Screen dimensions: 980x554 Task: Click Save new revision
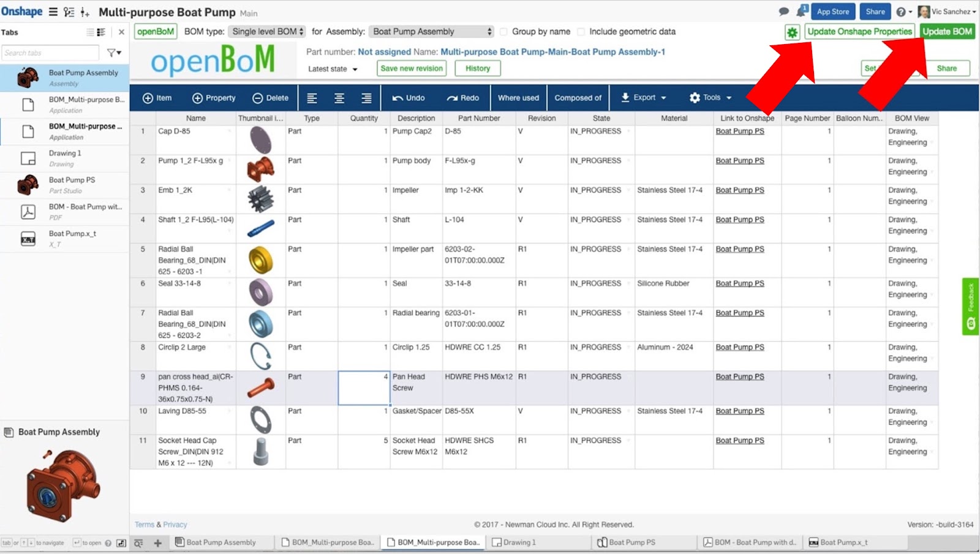(412, 69)
